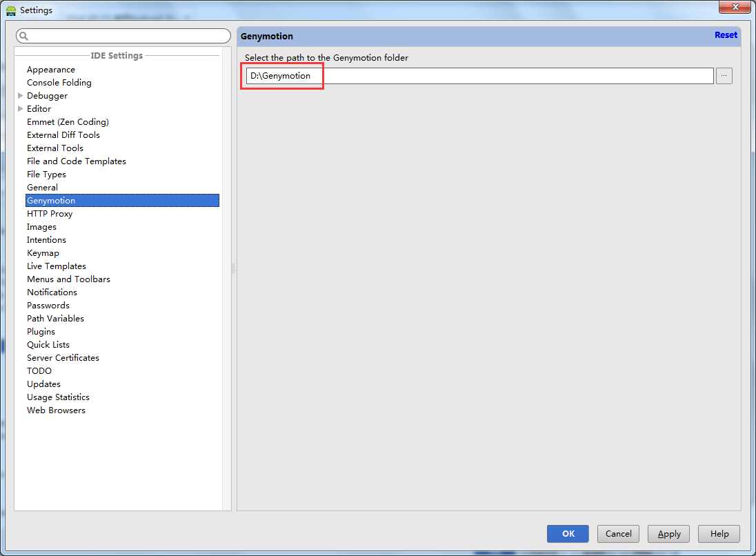
Task: Expand the Debugger tree node
Action: pyautogui.click(x=20, y=95)
